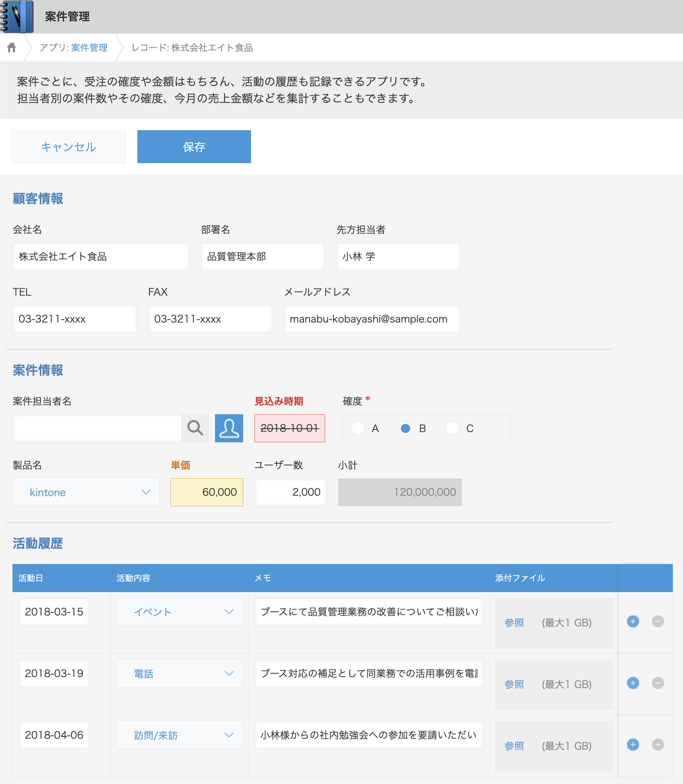Click the 保存 save button
Viewport: 683px width, 784px height.
[194, 147]
